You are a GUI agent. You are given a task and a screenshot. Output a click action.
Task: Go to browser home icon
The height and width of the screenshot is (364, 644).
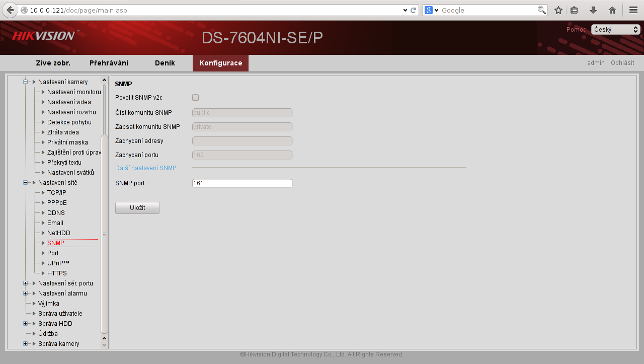tap(612, 10)
